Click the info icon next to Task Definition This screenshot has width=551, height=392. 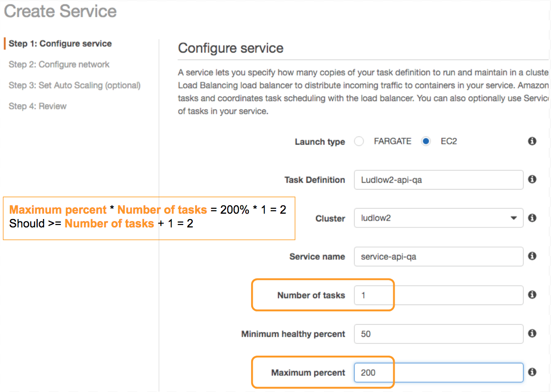coord(532,180)
